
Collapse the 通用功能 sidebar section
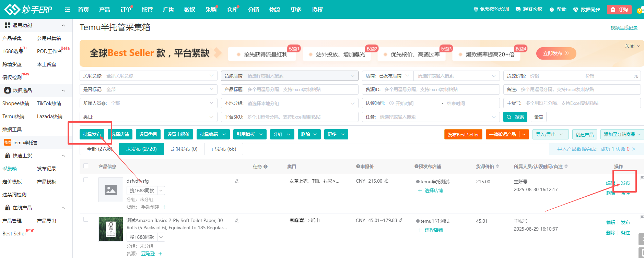click(x=63, y=25)
